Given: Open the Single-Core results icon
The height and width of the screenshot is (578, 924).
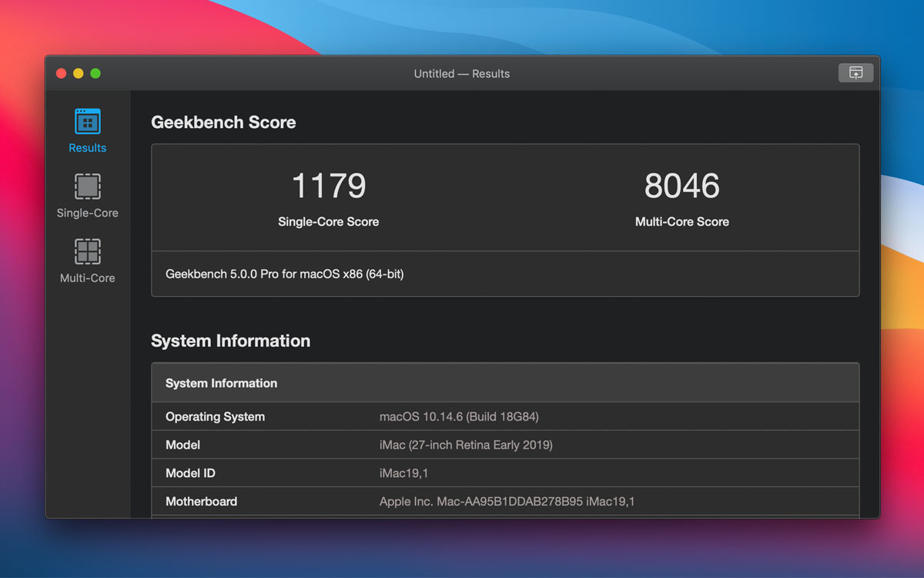Looking at the screenshot, I should click(x=88, y=187).
